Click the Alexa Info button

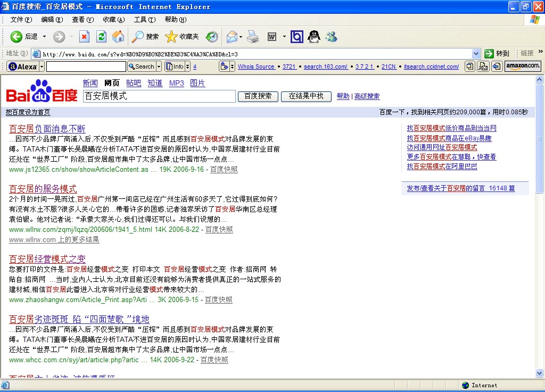pyautogui.click(x=175, y=66)
